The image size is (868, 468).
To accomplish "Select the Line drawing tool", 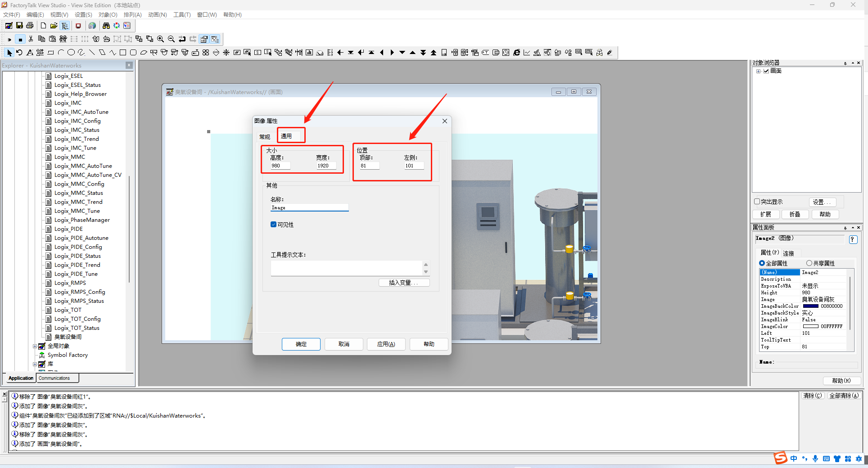I will [92, 53].
